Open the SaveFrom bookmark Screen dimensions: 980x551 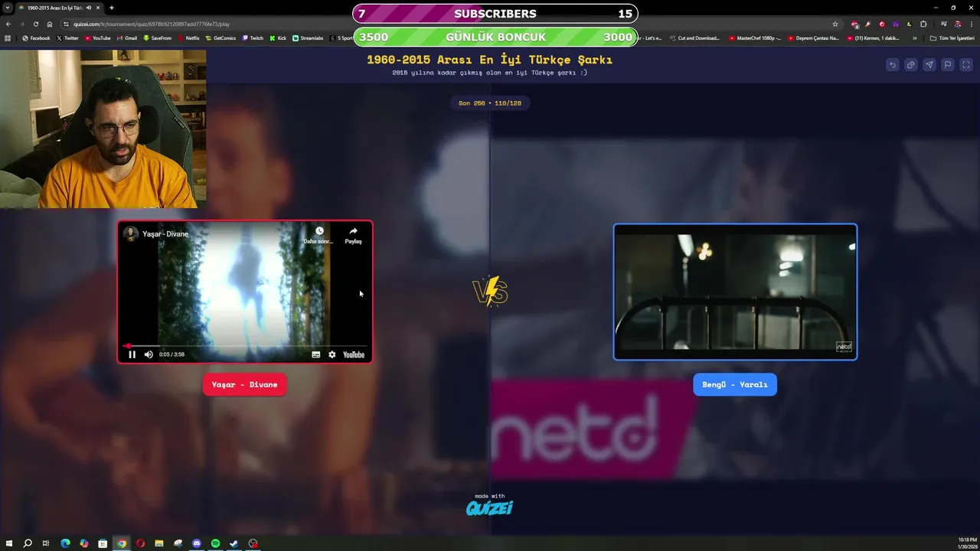pos(157,37)
